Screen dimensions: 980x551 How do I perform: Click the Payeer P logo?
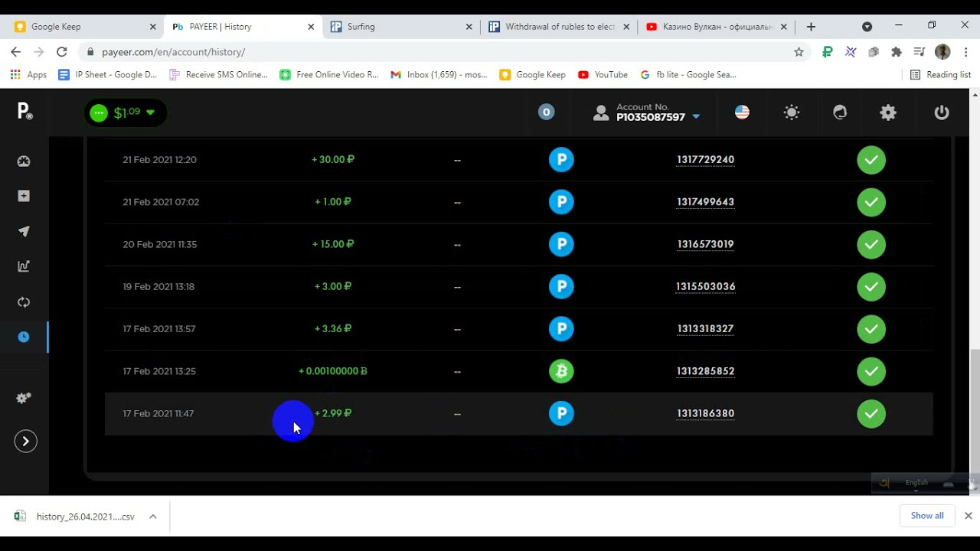(24, 112)
